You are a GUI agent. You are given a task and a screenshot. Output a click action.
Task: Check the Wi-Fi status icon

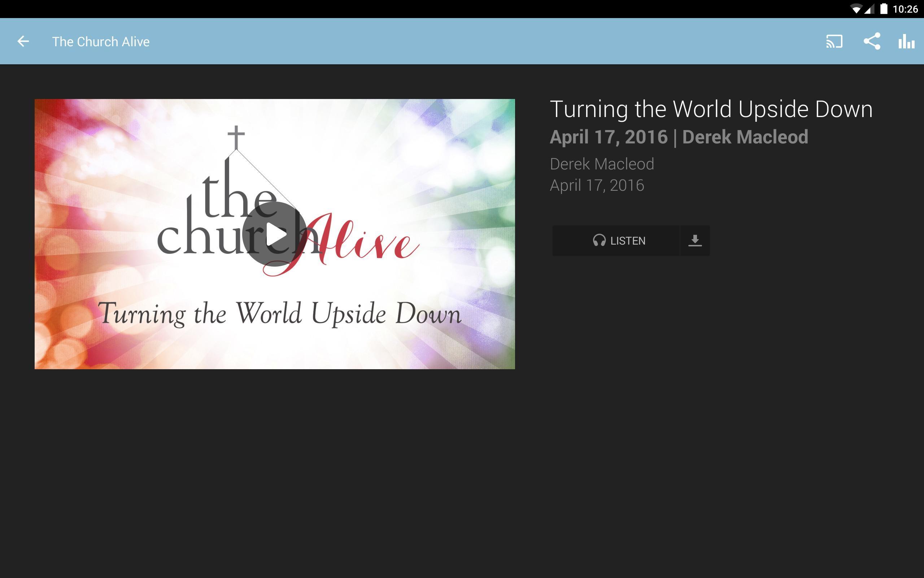[x=856, y=9]
